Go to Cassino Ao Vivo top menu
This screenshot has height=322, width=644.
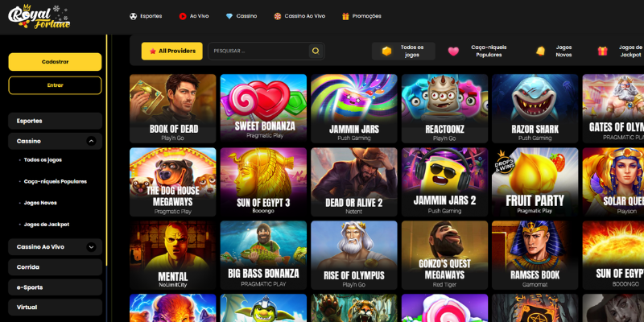(x=300, y=16)
